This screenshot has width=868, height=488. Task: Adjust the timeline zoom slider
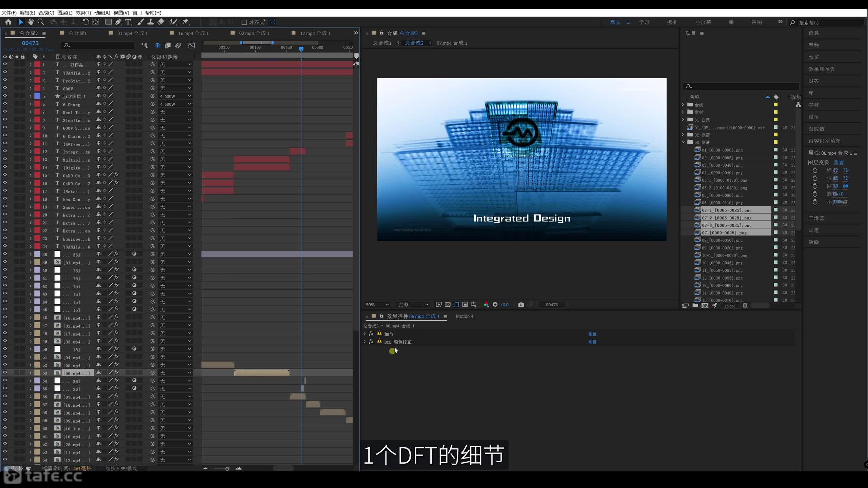click(227, 469)
